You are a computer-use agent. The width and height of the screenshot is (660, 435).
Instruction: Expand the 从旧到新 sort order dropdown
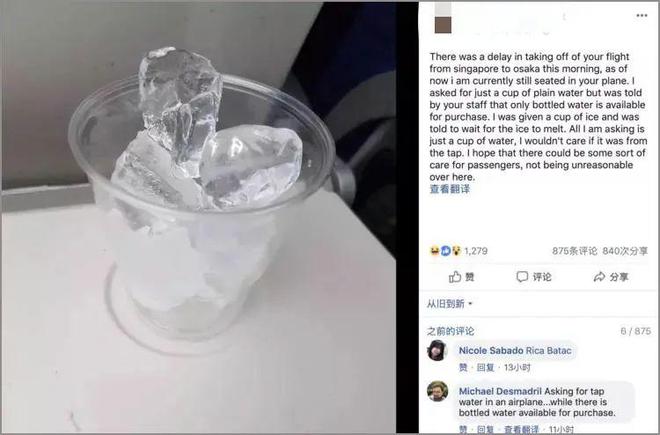(x=450, y=304)
